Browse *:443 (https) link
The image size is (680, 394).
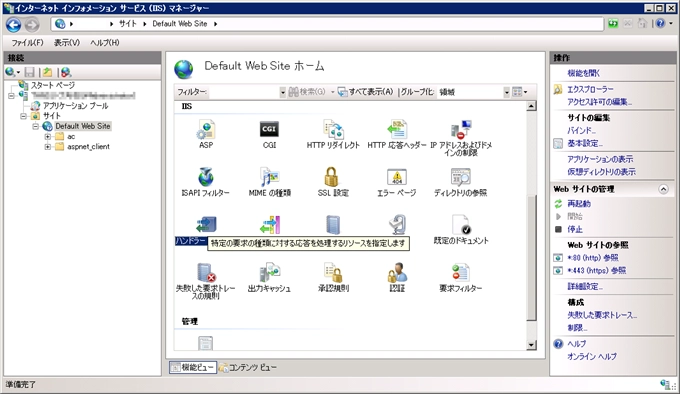point(596,270)
